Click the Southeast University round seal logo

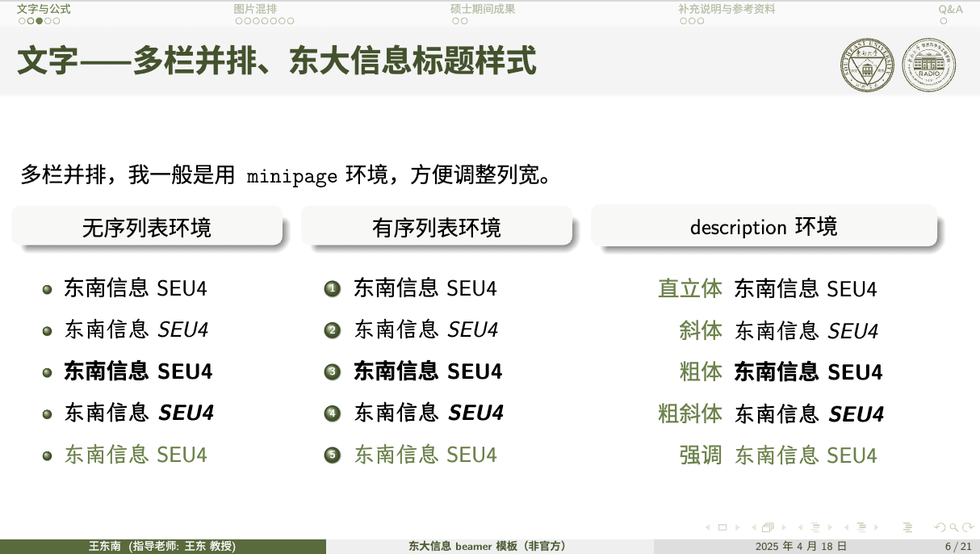(868, 65)
